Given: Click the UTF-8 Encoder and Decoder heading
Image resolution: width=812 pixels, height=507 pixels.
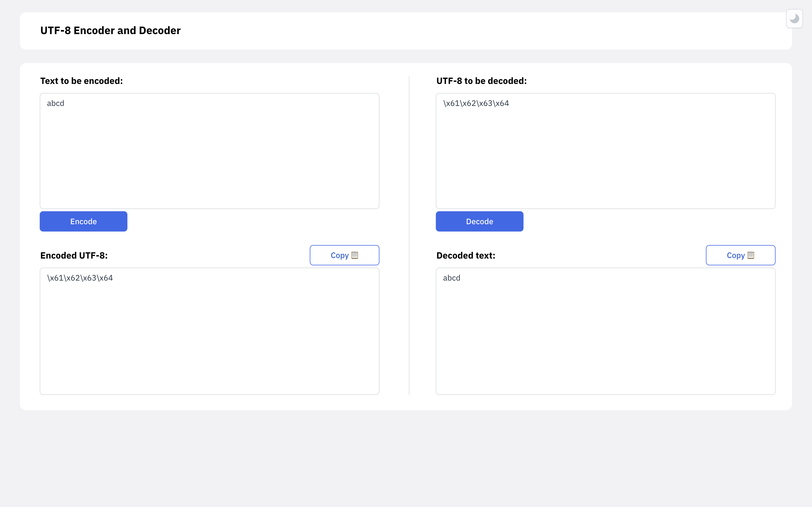Looking at the screenshot, I should coord(111,30).
